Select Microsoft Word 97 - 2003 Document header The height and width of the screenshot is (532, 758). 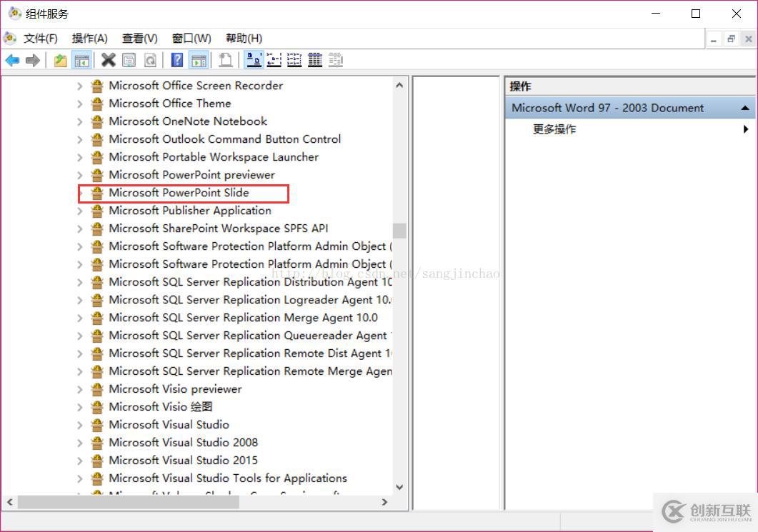tap(630, 108)
